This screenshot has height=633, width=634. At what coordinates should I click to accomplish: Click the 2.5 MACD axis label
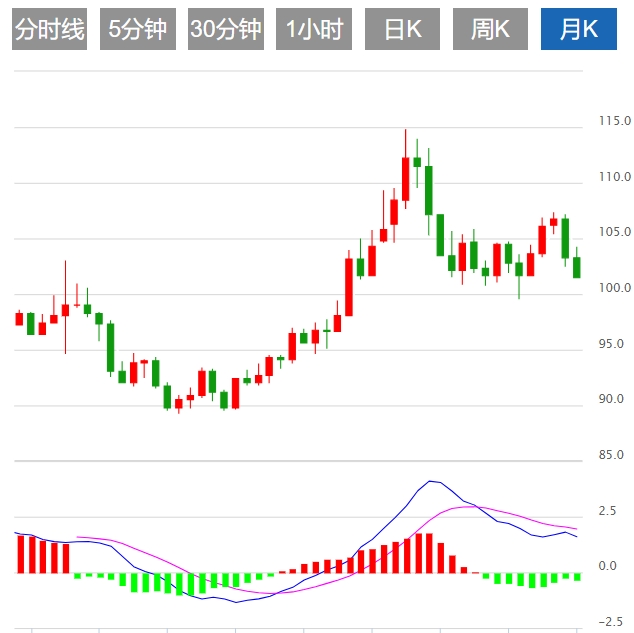(608, 511)
